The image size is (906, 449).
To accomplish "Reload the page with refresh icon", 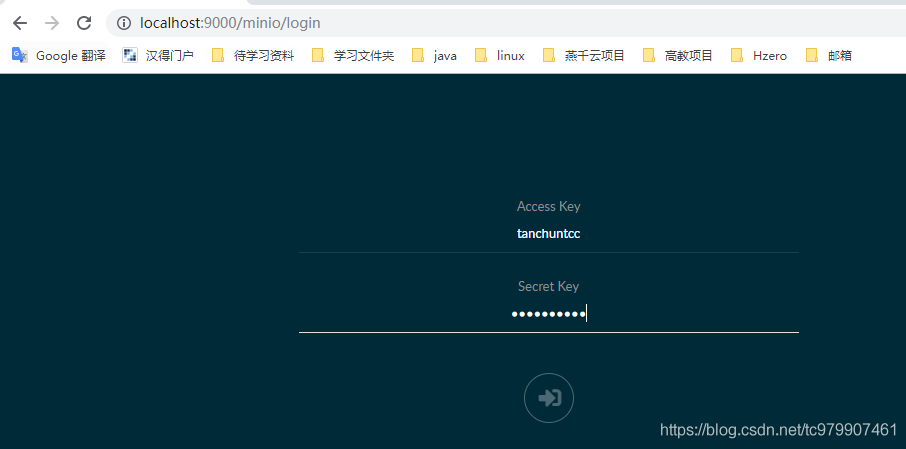I will (x=84, y=23).
